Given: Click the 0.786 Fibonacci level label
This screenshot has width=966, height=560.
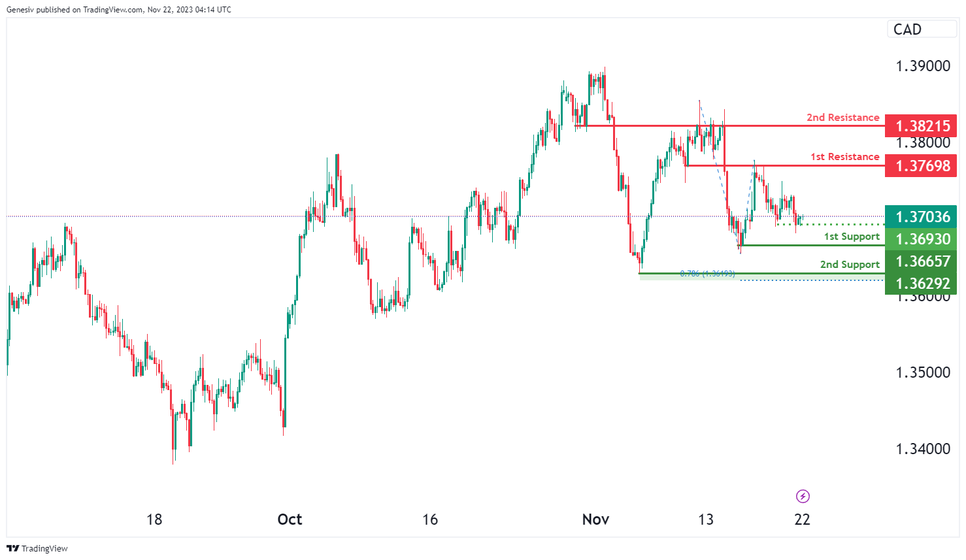Looking at the screenshot, I should 707,274.
